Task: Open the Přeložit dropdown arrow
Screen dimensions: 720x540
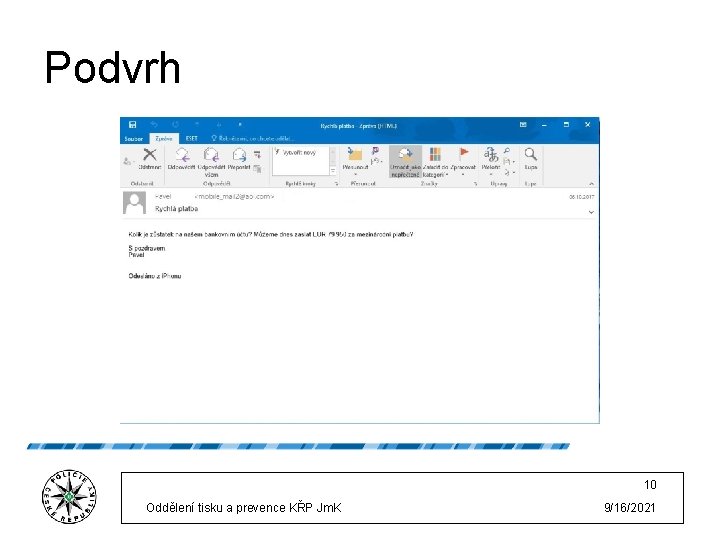Action: coord(491,174)
